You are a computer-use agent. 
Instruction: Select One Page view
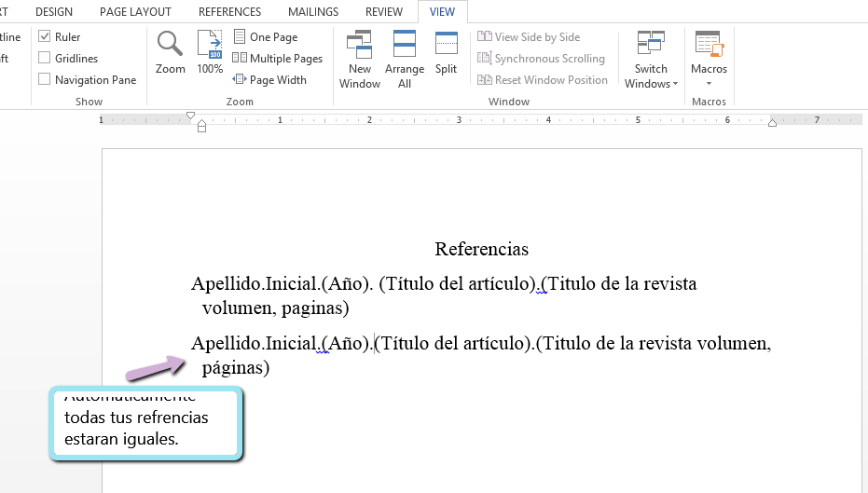pyautogui.click(x=266, y=37)
